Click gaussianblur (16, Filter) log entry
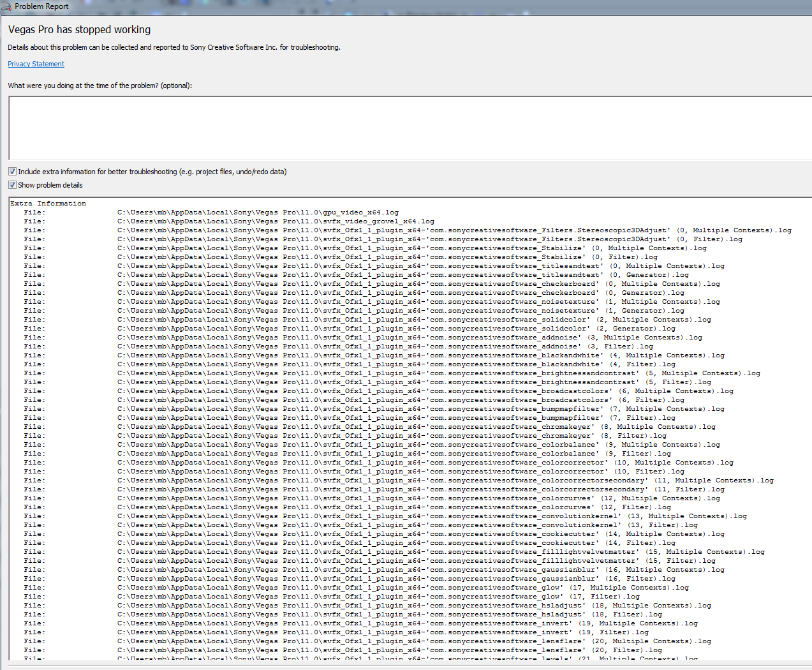This screenshot has height=670, width=812. [350, 579]
